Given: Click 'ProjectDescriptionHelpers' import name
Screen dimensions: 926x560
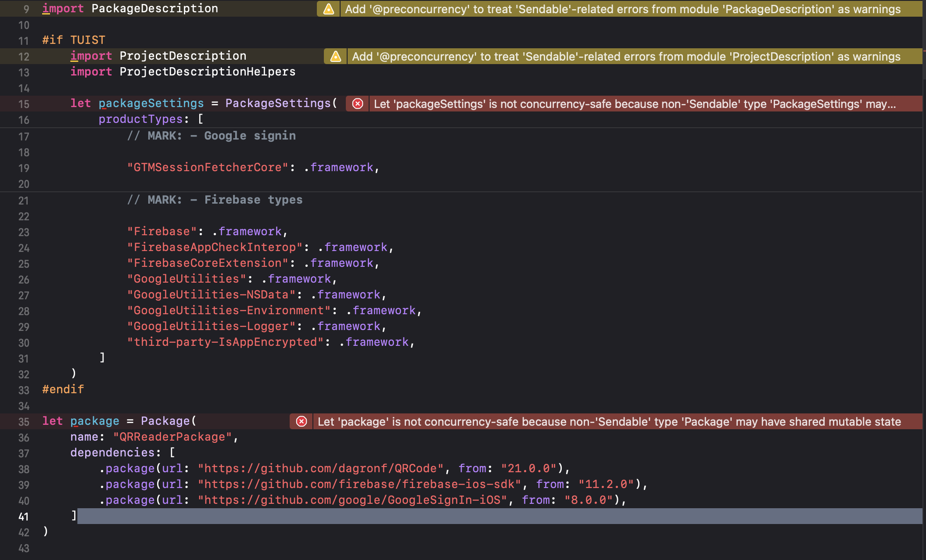Looking at the screenshot, I should pos(208,72).
